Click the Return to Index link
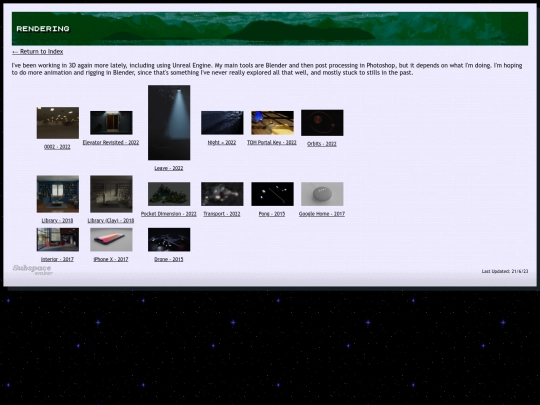 pyautogui.click(x=38, y=52)
